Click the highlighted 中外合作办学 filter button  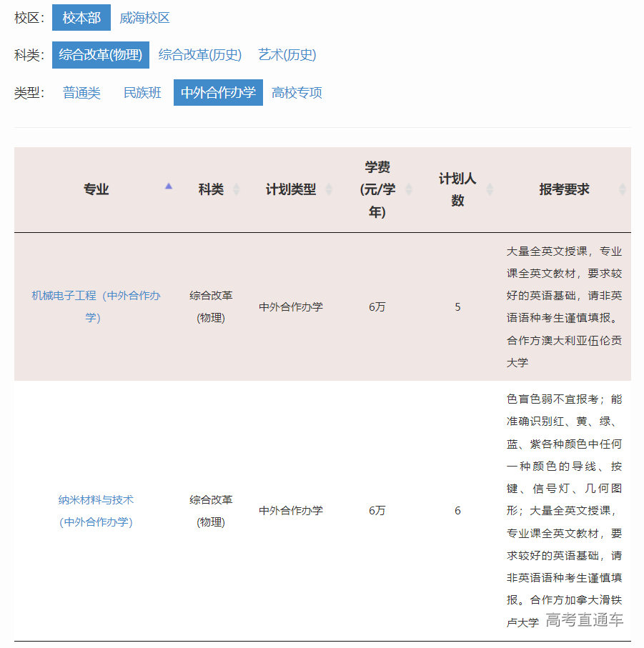[x=218, y=92]
